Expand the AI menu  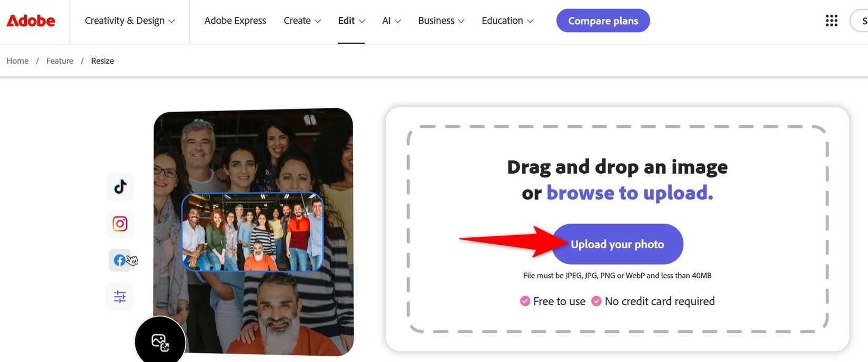[x=391, y=21]
